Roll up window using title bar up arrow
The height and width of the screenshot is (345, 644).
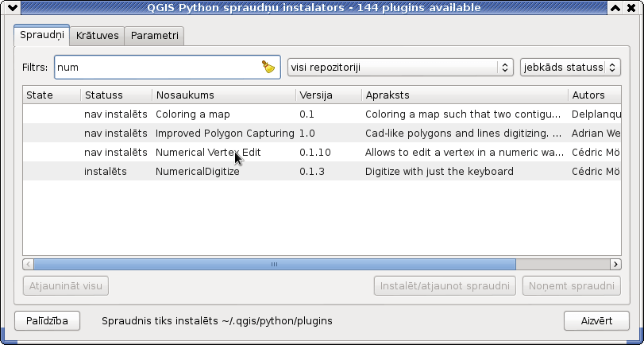pos(615,7)
